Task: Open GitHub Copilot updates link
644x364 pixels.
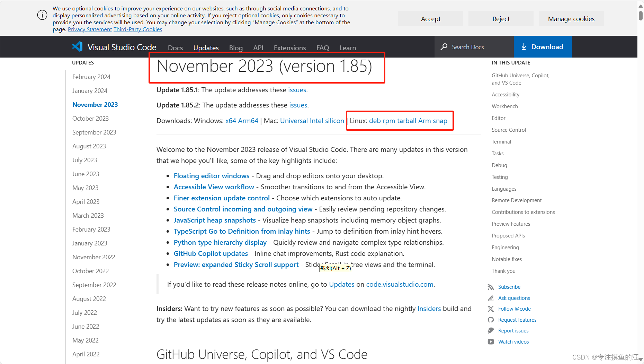Action: pyautogui.click(x=211, y=253)
